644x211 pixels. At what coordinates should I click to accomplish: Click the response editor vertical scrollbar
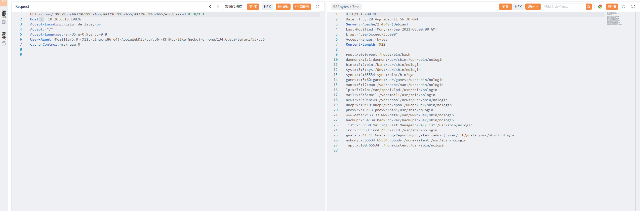[638, 111]
